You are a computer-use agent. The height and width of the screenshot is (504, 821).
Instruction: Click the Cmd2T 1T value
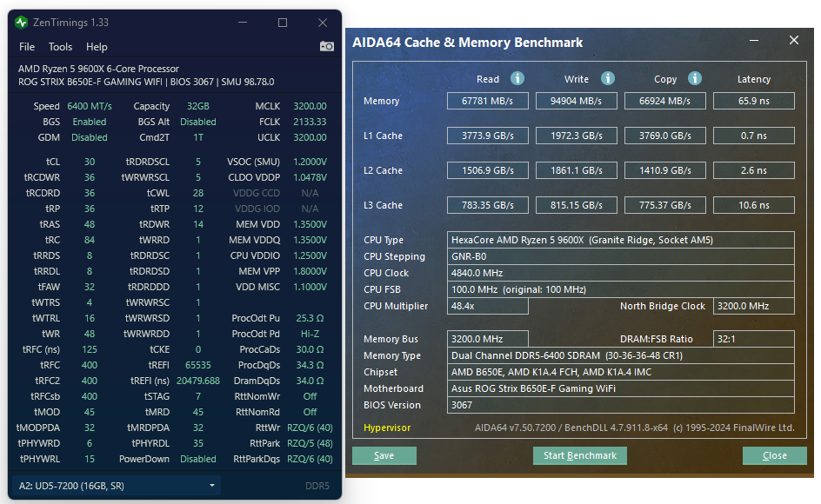tap(198, 137)
